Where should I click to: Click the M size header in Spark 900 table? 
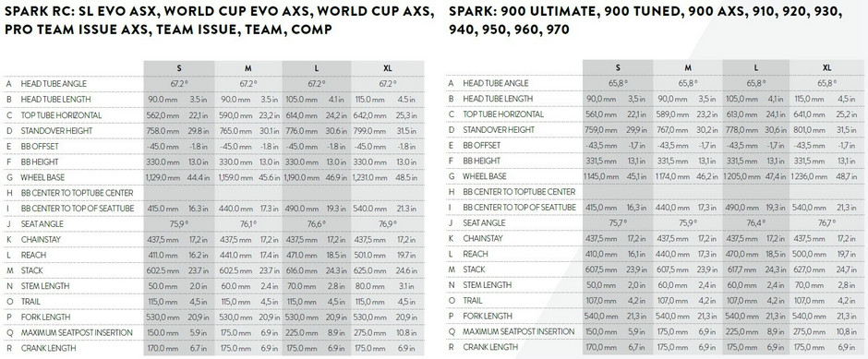click(688, 67)
